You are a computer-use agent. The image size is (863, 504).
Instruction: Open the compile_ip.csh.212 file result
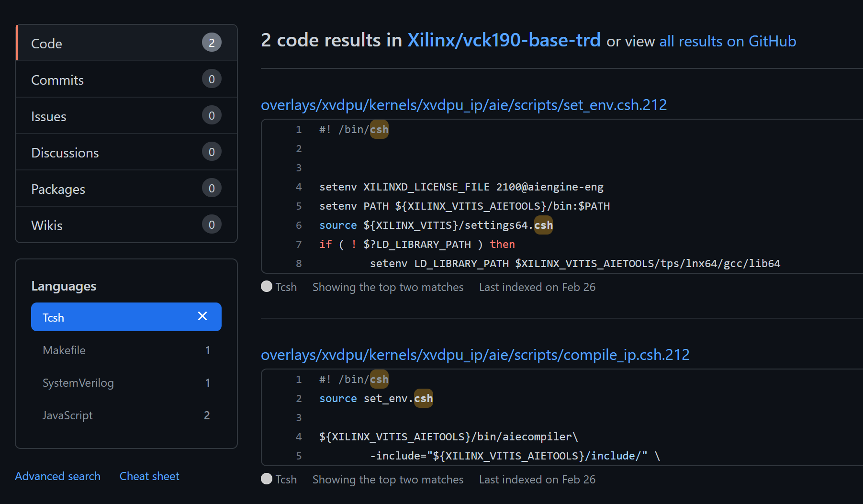pyautogui.click(x=475, y=355)
